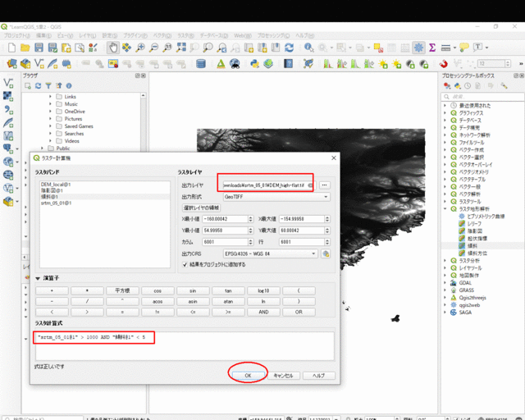Click the AND operator button
The width and height of the screenshot is (525, 420).
[x=263, y=312]
